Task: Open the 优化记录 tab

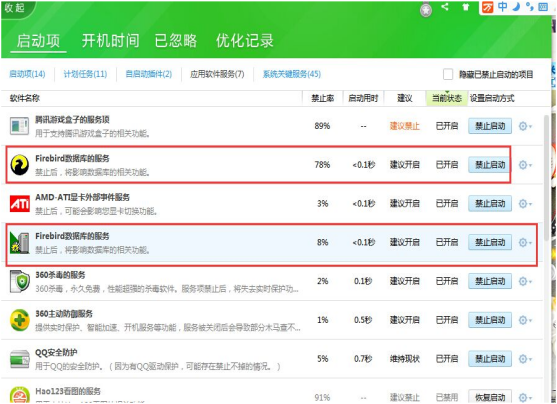Action: coord(245,41)
